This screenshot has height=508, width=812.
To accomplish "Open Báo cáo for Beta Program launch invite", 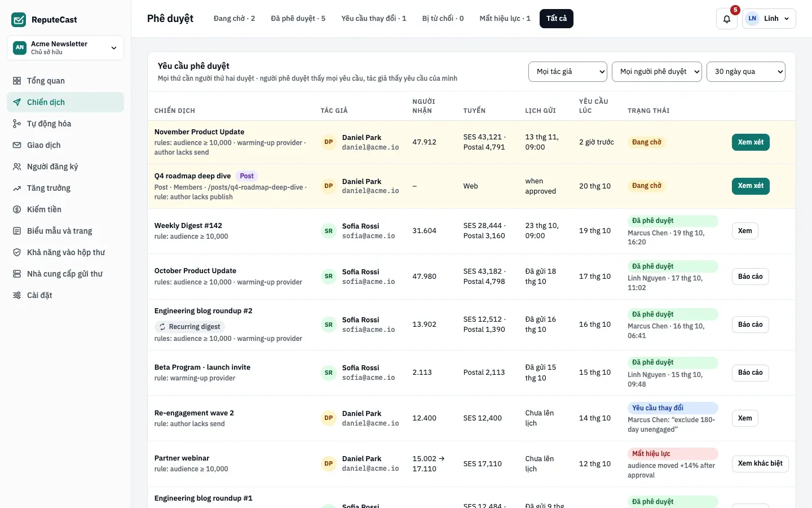I will [x=751, y=373].
